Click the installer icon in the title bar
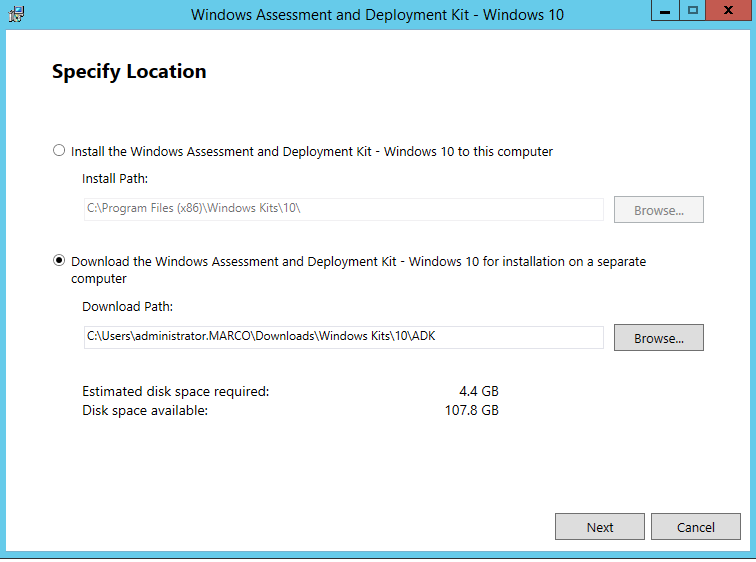Viewport: 756px width, 562px height. click(x=16, y=14)
